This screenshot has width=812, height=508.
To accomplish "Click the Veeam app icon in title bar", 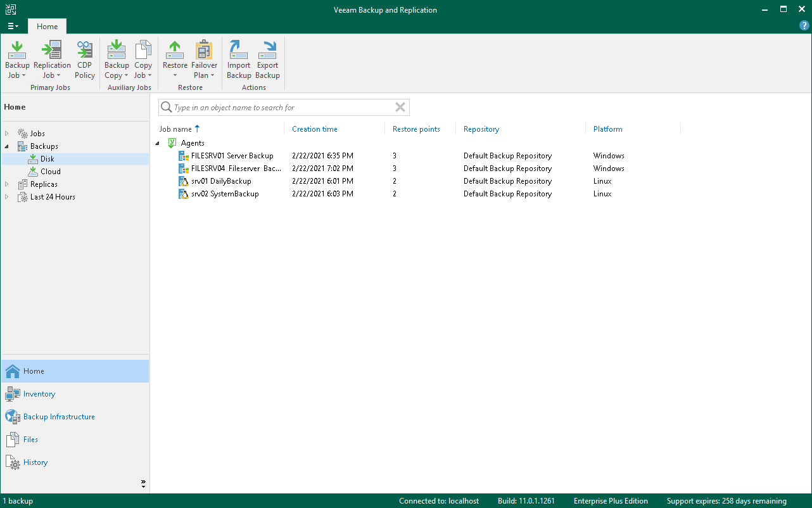I will tap(11, 10).
